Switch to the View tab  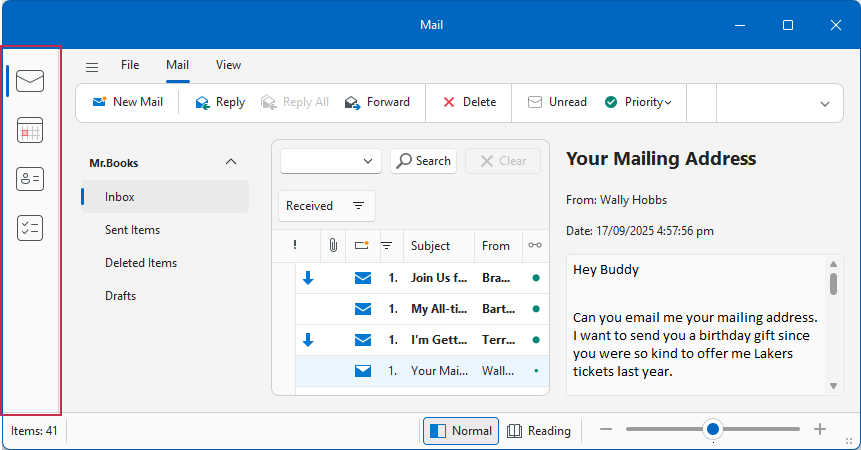click(228, 65)
